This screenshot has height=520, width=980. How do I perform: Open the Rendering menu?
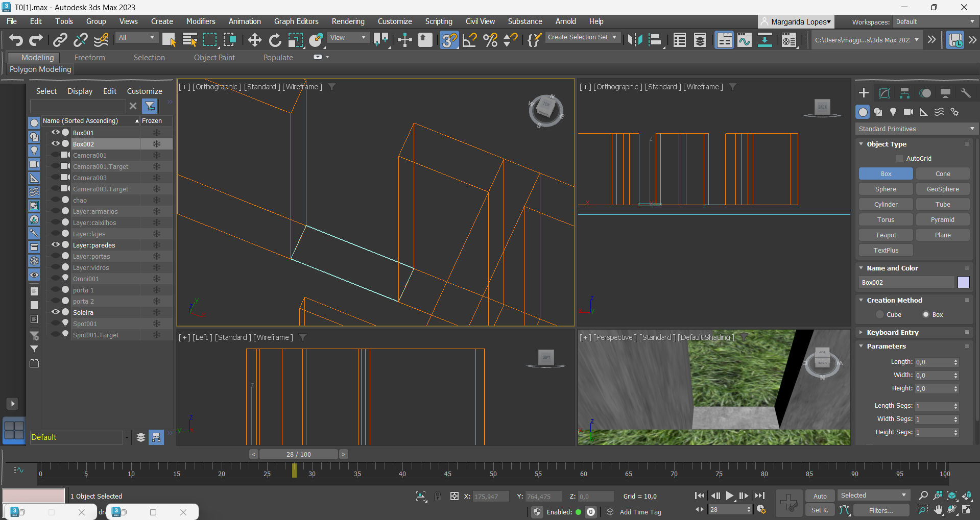348,21
